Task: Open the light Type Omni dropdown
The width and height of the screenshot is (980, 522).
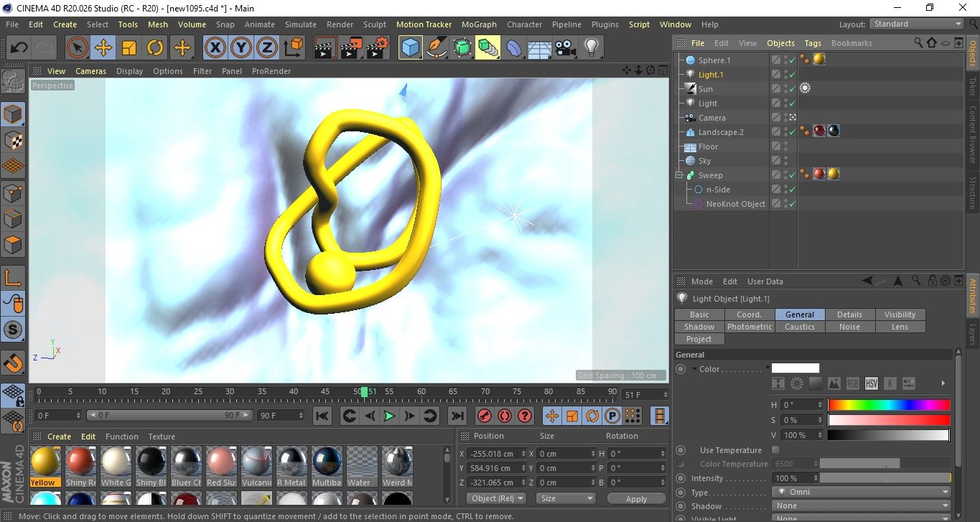Action: tap(862, 493)
